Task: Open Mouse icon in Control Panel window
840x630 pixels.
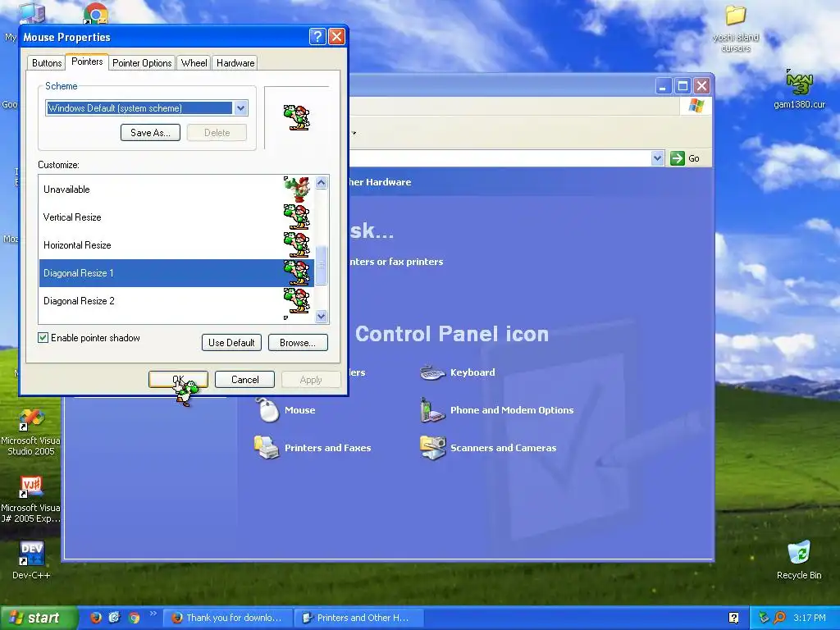Action: (x=267, y=410)
